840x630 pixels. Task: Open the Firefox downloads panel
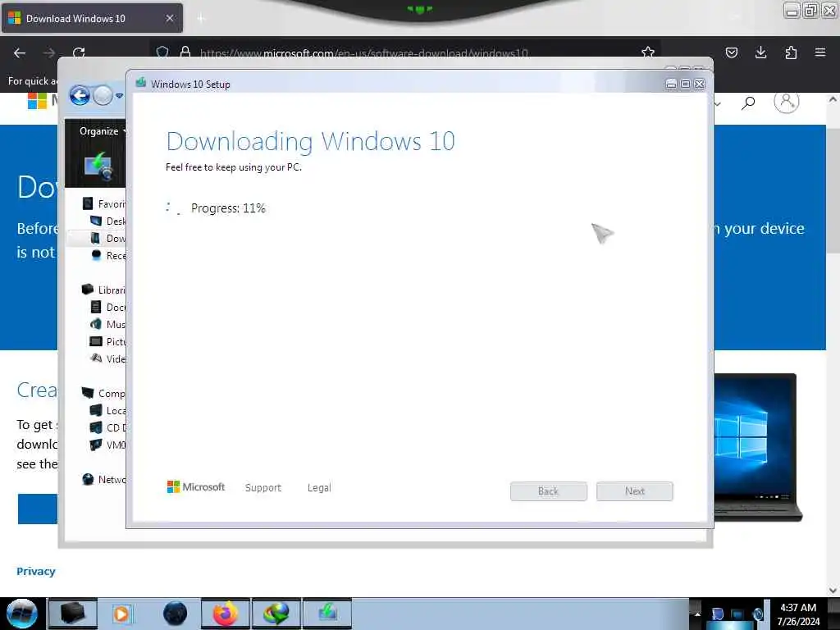coord(760,52)
